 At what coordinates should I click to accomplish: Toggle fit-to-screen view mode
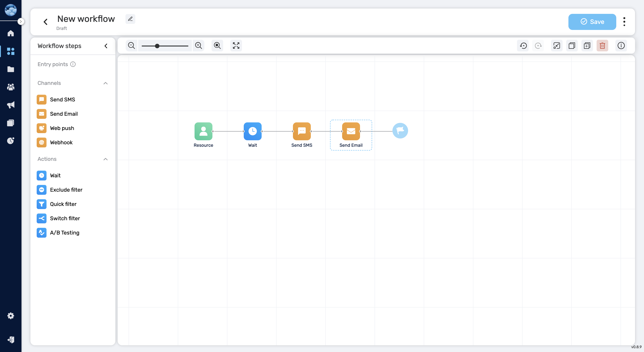pyautogui.click(x=236, y=46)
